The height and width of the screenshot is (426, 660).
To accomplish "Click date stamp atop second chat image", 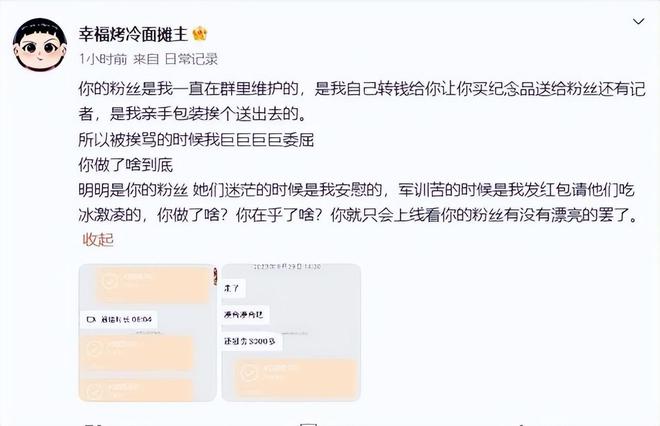I will tap(287, 267).
